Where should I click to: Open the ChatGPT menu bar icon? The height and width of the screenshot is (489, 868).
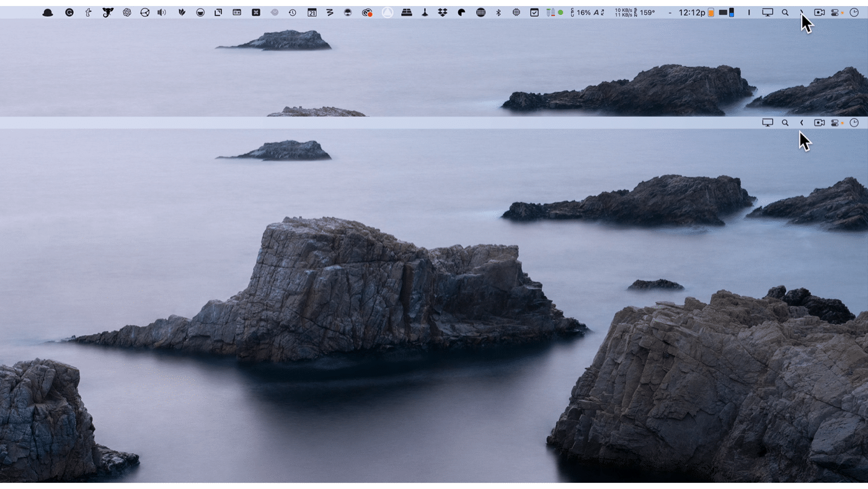coord(127,12)
